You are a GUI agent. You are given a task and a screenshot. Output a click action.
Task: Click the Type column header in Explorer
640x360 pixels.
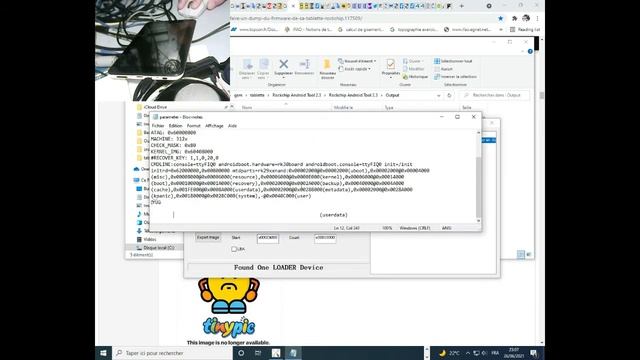coord(389,108)
